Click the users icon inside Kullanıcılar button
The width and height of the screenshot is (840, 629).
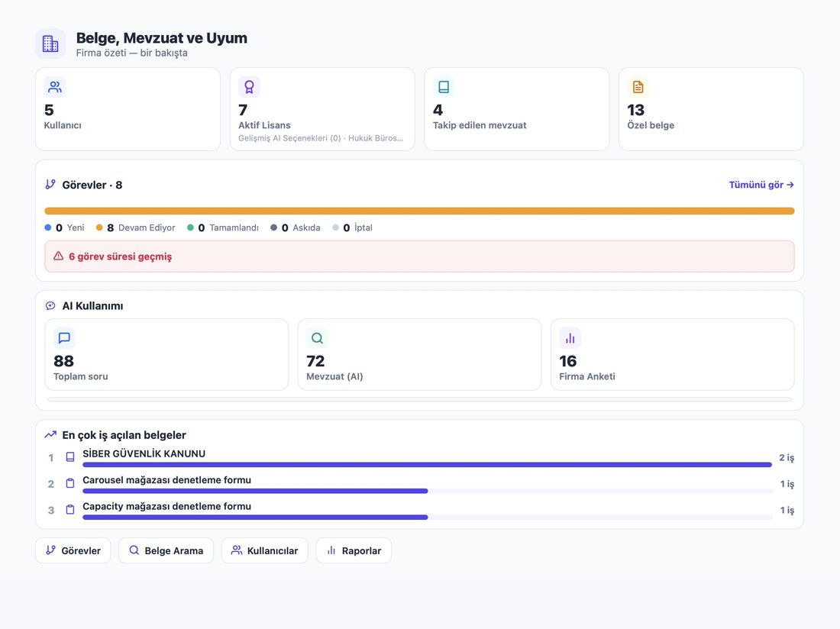pyautogui.click(x=236, y=550)
